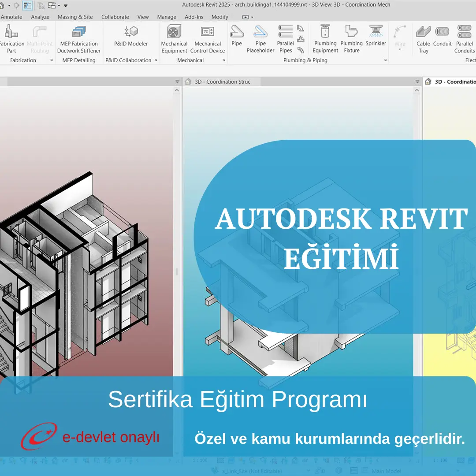Screen dimensions: 476x476
Task: Open view tab list dropdown left of Coordination Struc
Action: [177, 82]
